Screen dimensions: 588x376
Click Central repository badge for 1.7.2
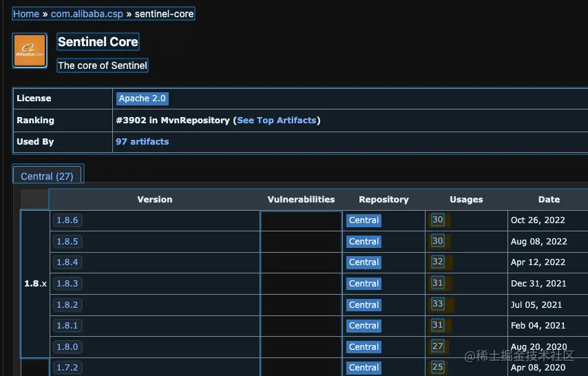point(364,368)
